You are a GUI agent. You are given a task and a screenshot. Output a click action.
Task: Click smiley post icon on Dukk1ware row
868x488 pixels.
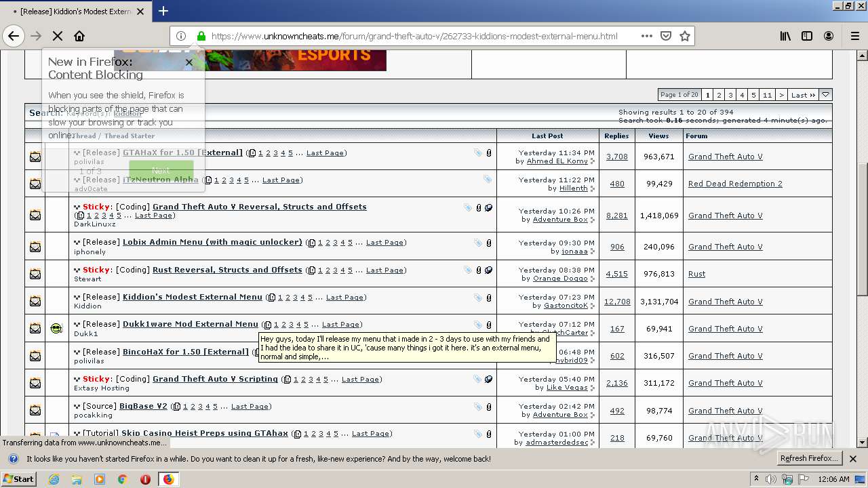(56, 329)
